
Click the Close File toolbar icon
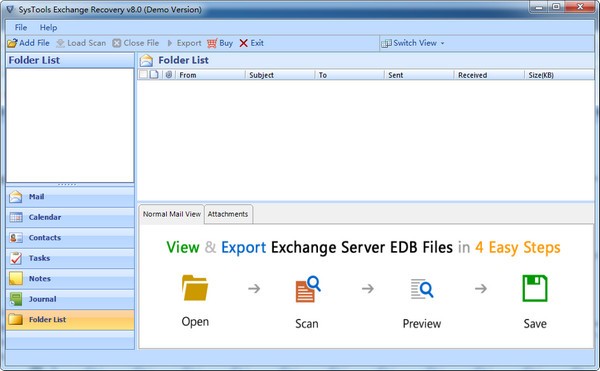pyautogui.click(x=117, y=43)
